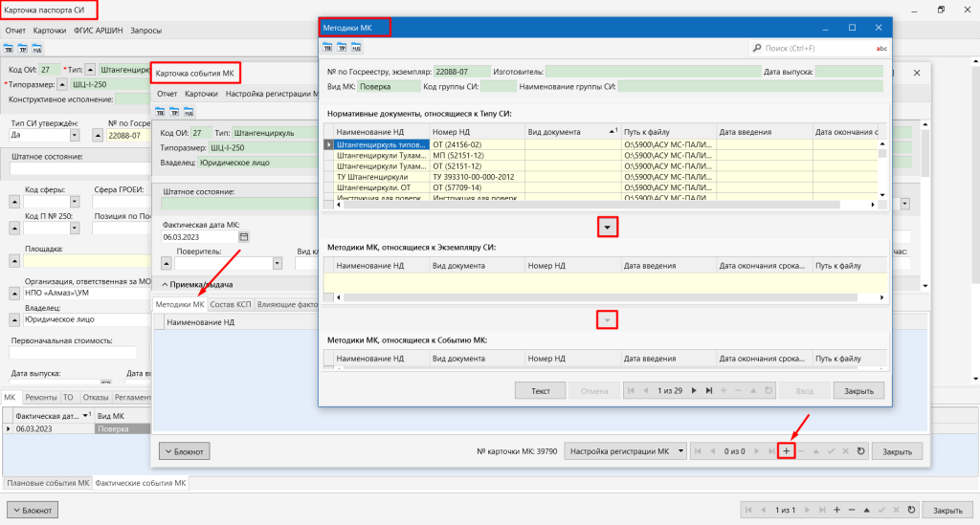Screen dimensions: 980x525
Task: Open ФГИС АРШИН menu
Action: click(x=99, y=31)
